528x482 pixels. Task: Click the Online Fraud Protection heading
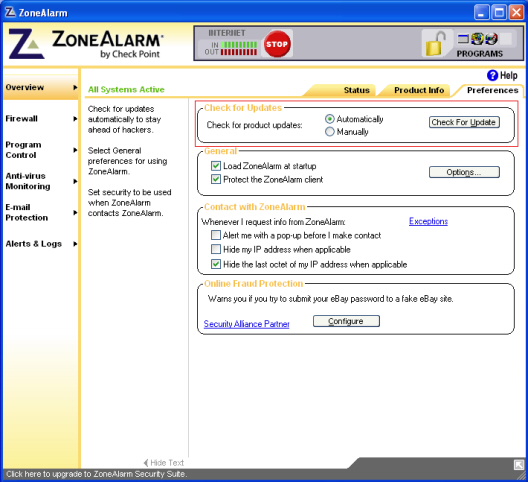[254, 284]
